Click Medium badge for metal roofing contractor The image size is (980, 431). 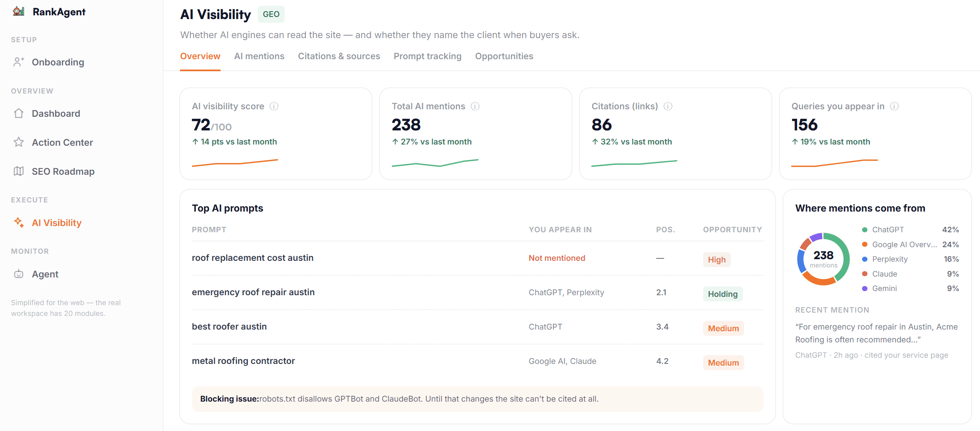coord(723,363)
